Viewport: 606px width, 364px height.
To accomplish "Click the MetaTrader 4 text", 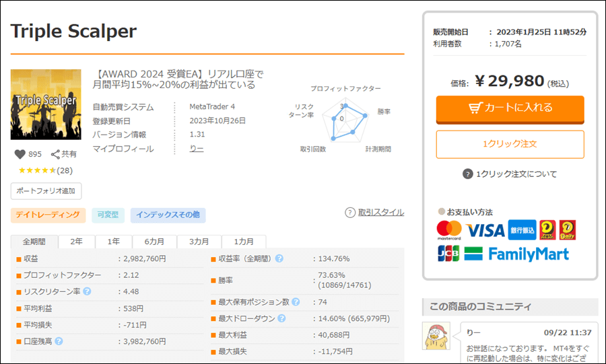I will click(x=212, y=106).
